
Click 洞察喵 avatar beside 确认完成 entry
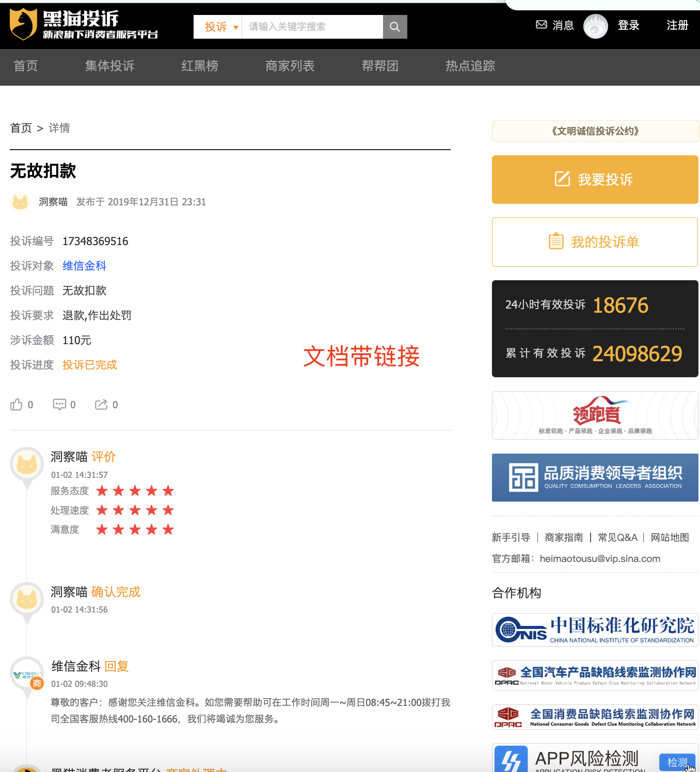point(27,599)
